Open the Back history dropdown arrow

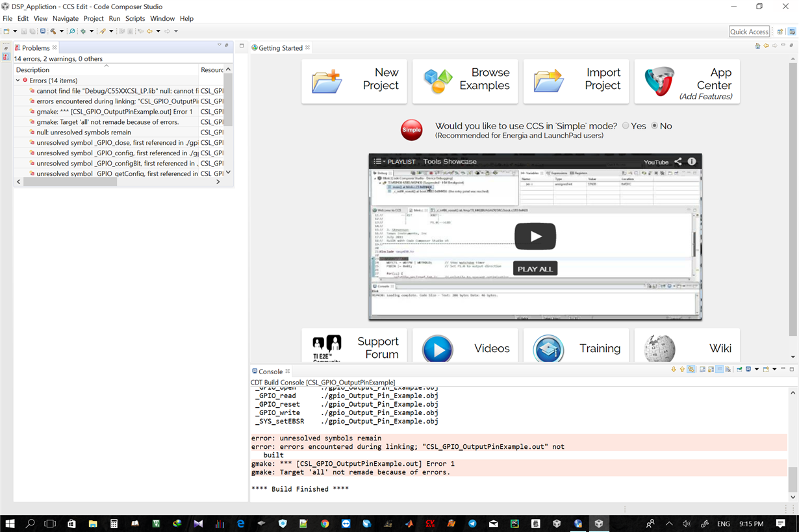click(x=159, y=31)
